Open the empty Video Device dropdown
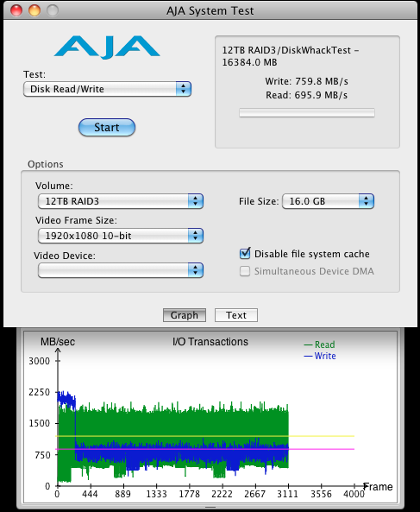420x512 pixels. point(121,270)
